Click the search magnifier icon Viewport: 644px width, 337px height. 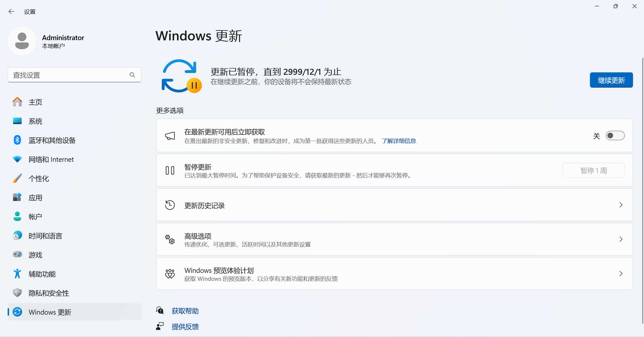coord(132,75)
